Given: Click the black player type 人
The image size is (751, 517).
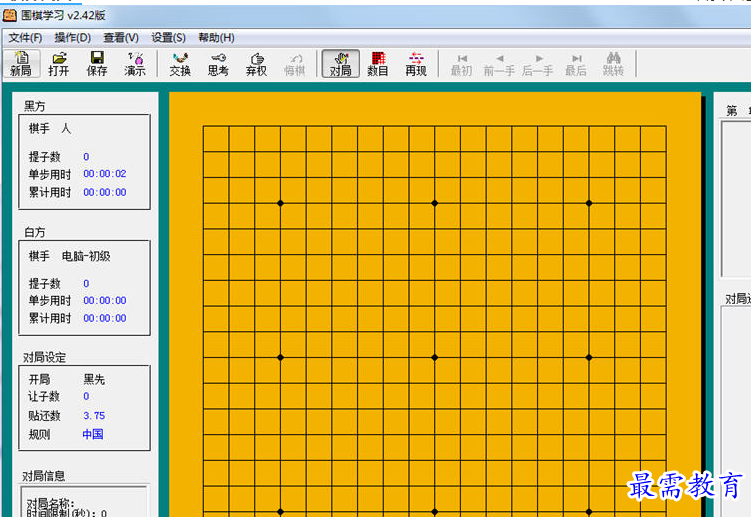Looking at the screenshot, I should (66, 128).
